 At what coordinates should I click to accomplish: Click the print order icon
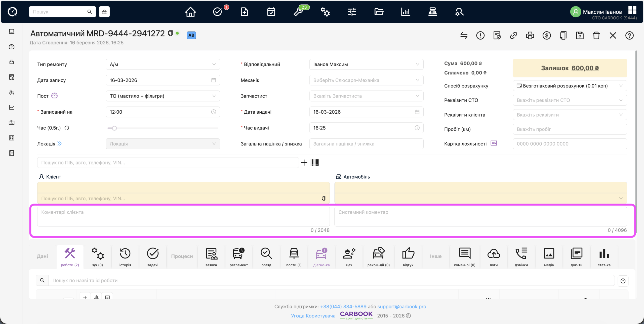(x=530, y=36)
